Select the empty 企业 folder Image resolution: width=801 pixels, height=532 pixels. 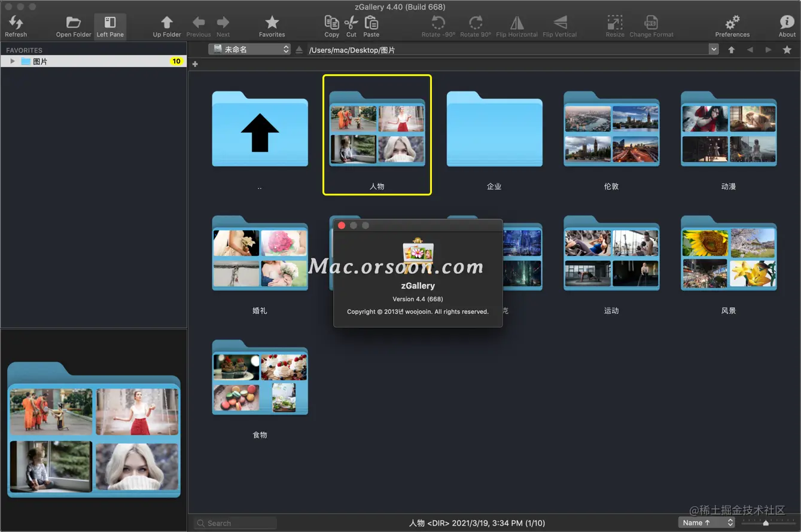click(x=494, y=129)
